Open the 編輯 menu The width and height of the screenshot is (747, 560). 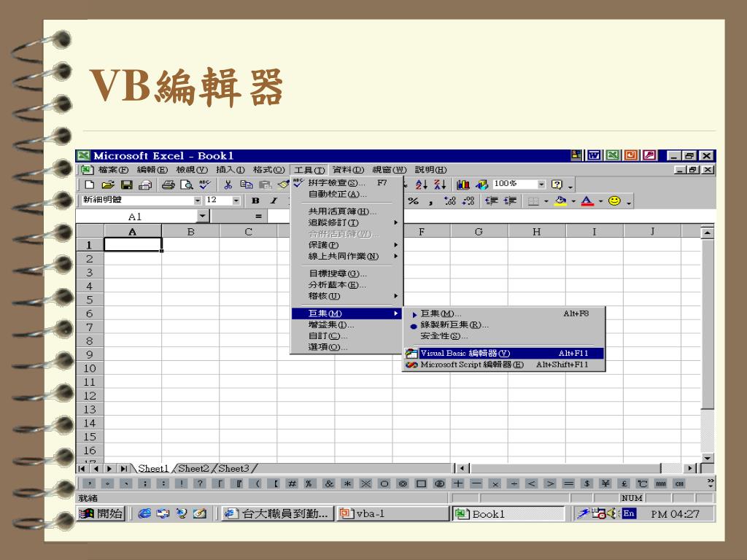click(x=152, y=169)
